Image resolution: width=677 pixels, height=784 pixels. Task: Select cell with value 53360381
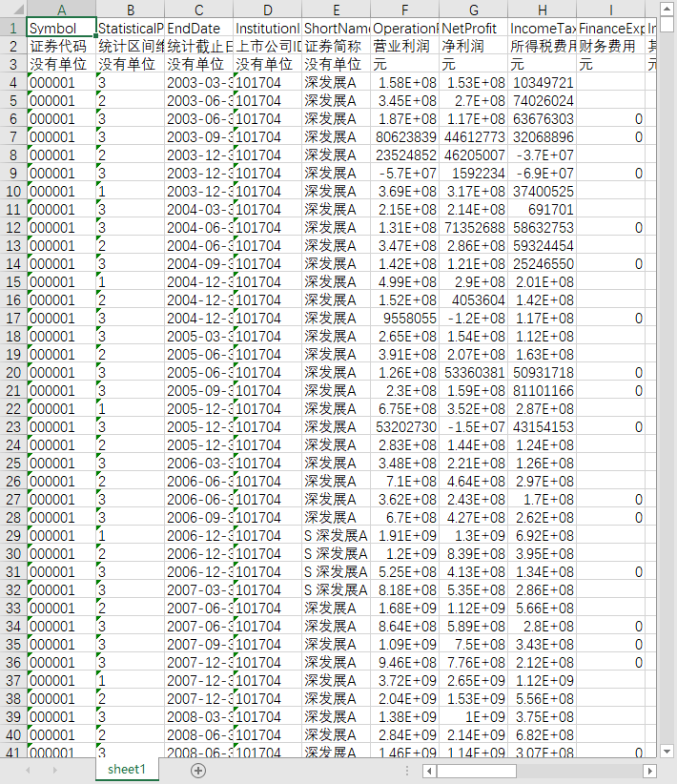coord(474,373)
